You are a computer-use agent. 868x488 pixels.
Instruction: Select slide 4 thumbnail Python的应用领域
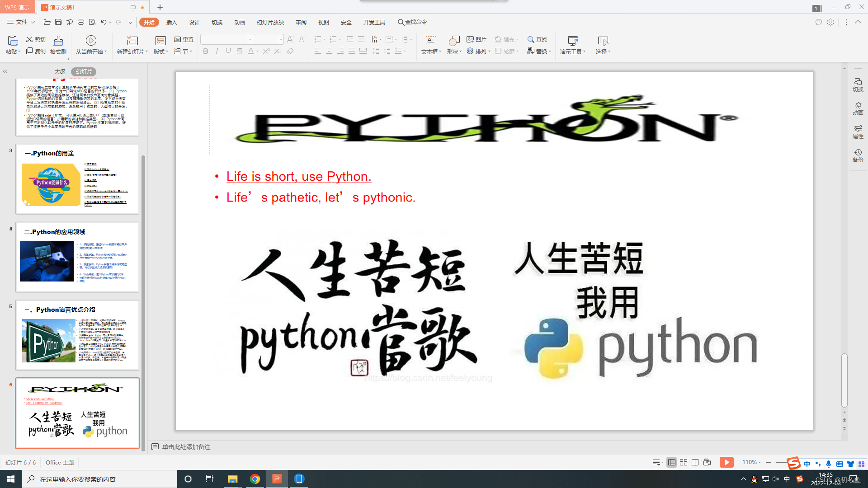(77, 257)
